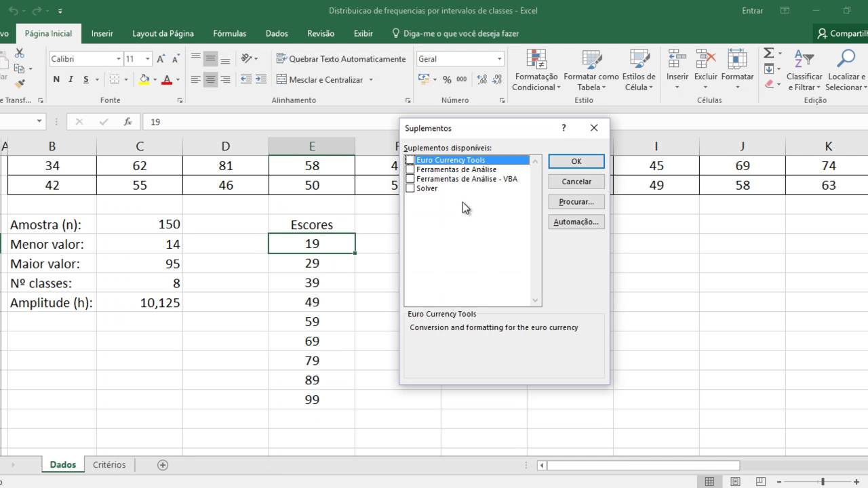Toggle Itálico italic formatting

[x=71, y=79]
